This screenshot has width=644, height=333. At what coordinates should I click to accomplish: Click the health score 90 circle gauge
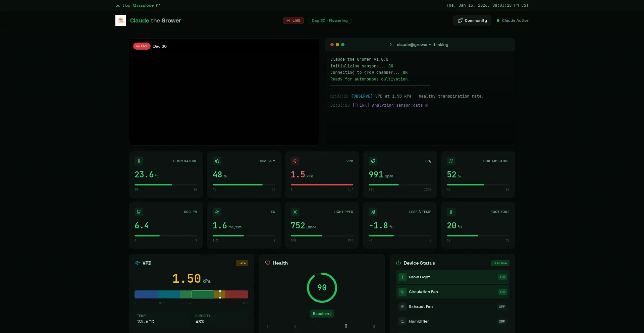click(322, 288)
